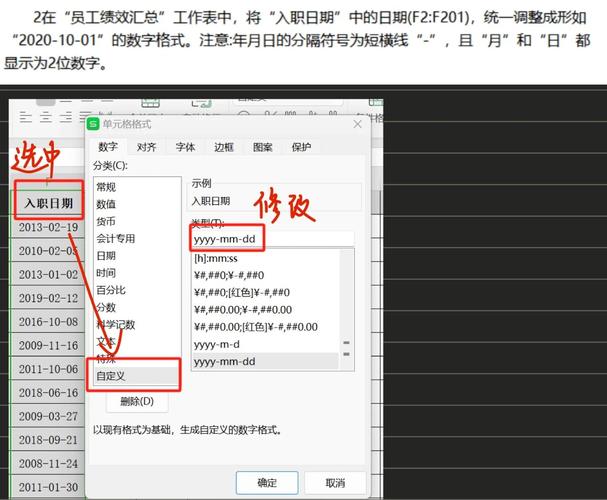Select 科学记数 category

click(137, 324)
